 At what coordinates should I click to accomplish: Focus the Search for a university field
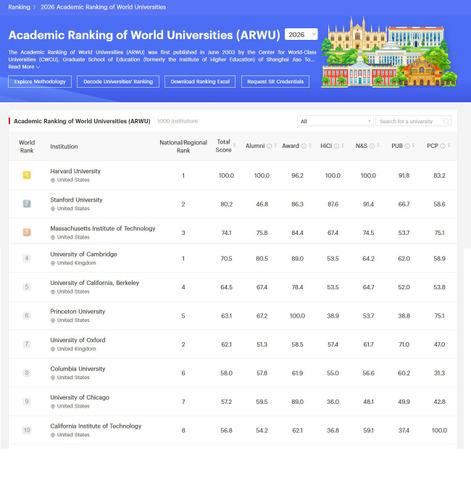(x=413, y=121)
